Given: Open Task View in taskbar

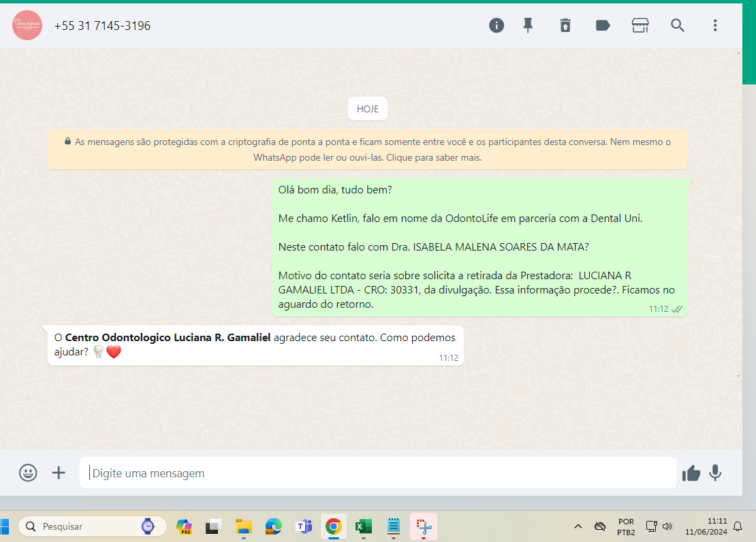Looking at the screenshot, I should click(213, 526).
